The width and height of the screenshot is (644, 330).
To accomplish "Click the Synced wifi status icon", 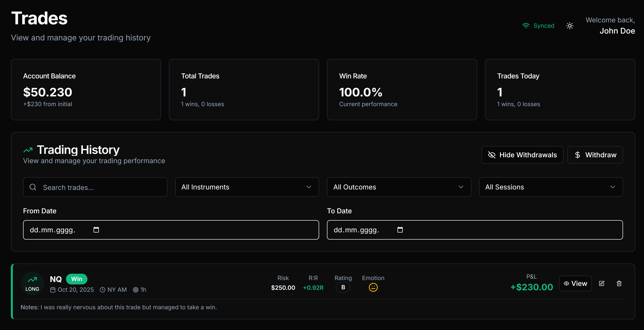I will click(x=526, y=26).
